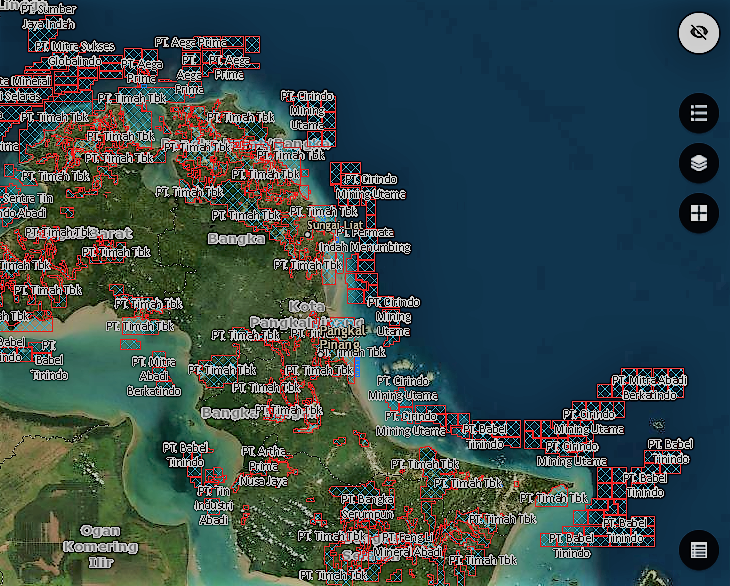
Task: Open the four-square basemap grid button
Action: pos(699,213)
